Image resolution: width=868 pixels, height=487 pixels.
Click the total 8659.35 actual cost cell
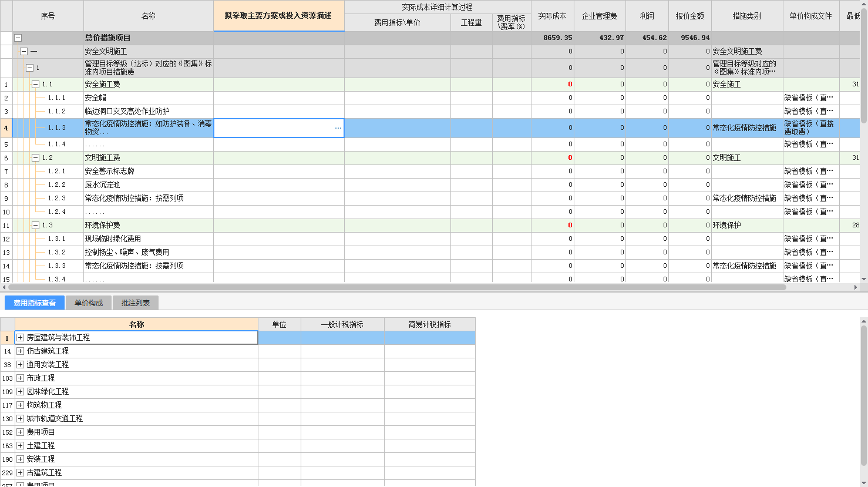(x=553, y=38)
